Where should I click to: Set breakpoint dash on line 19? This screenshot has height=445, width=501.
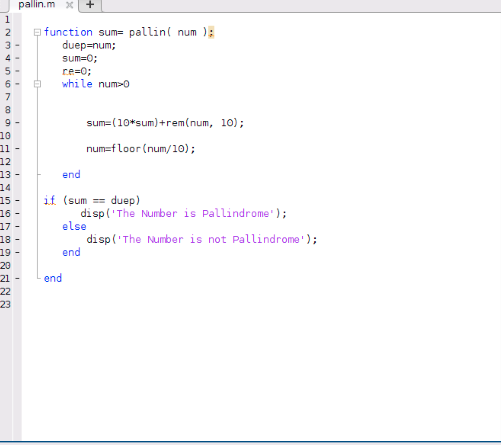17,253
